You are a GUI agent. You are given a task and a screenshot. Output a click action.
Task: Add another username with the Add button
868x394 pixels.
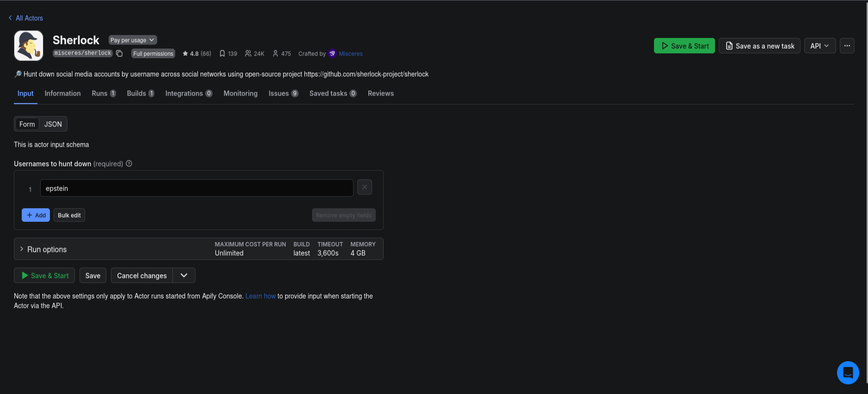tap(36, 215)
